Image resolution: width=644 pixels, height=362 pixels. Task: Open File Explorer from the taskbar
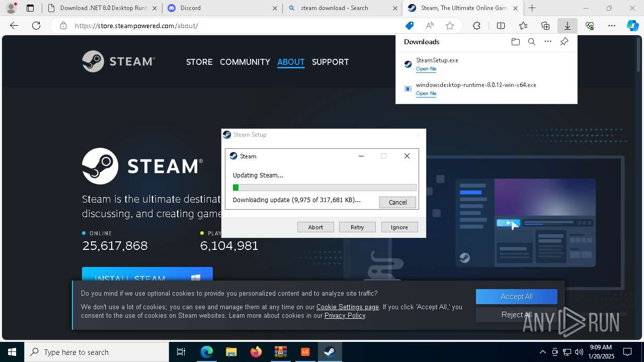231,352
